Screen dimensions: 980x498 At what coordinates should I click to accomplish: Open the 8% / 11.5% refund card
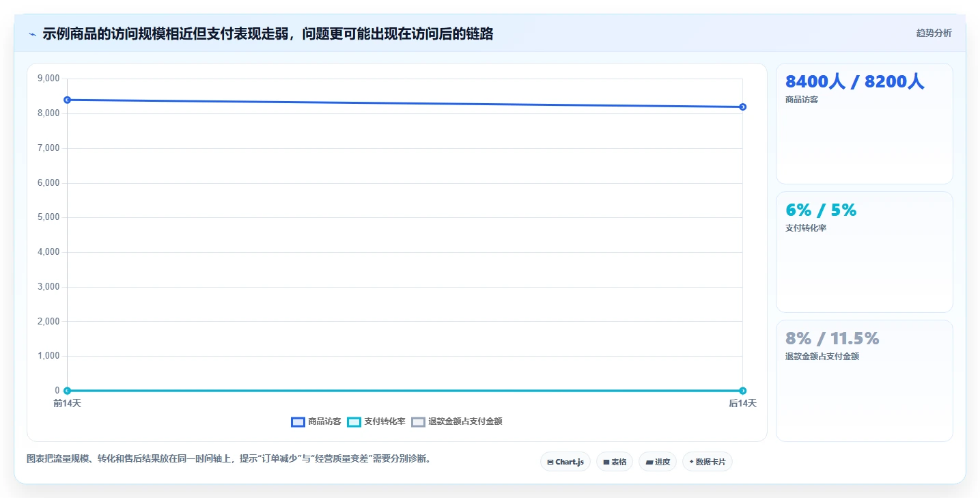(x=865, y=381)
